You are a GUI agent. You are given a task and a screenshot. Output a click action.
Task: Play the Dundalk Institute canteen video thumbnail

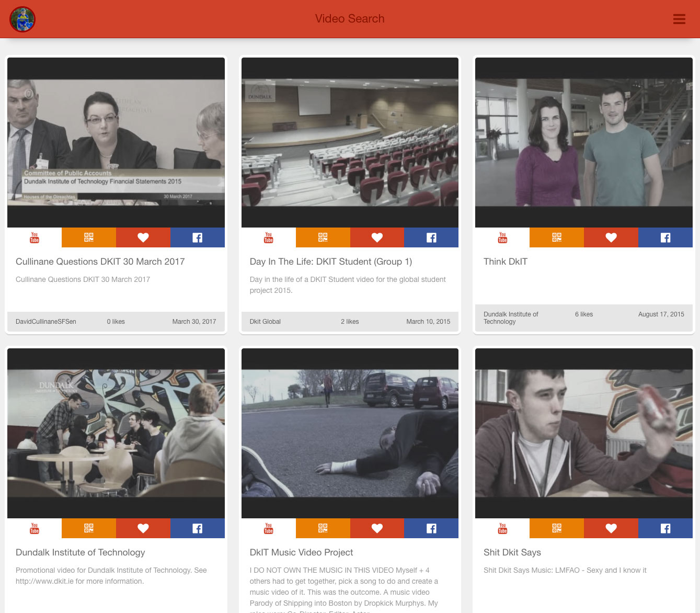[x=116, y=433]
